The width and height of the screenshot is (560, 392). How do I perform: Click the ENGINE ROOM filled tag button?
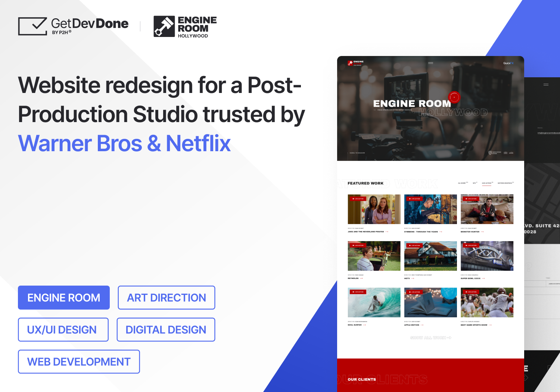click(64, 298)
